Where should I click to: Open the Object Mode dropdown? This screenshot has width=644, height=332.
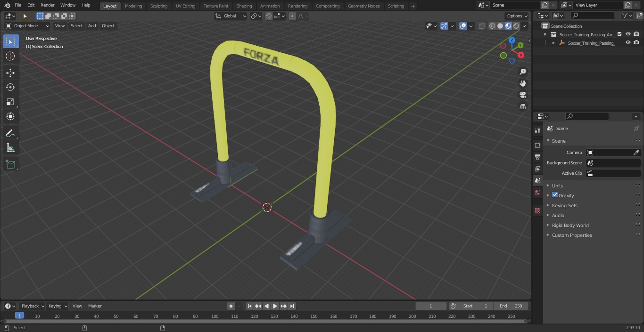pos(27,26)
